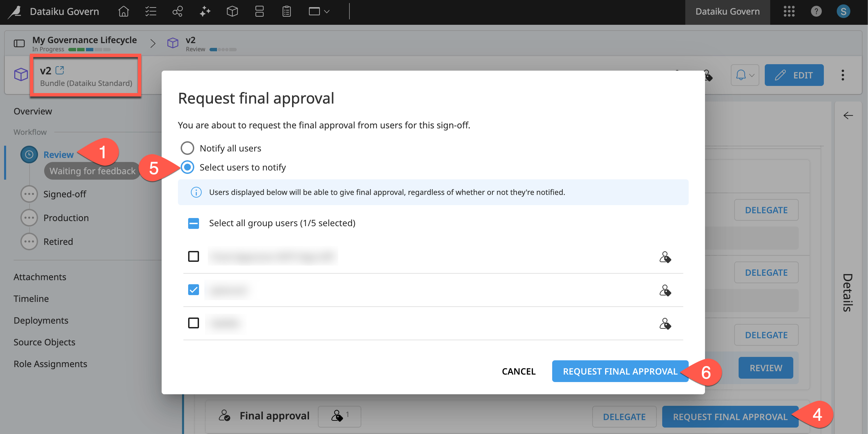The height and width of the screenshot is (434, 868).
Task: Expand the screen selector dropdown in navbar
Action: [318, 11]
